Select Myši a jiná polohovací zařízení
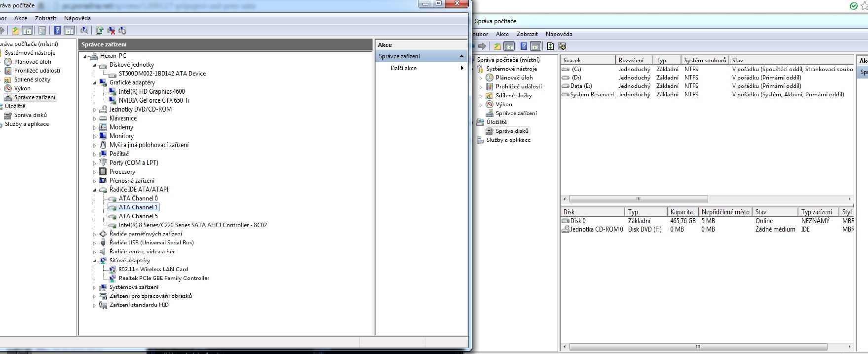The width and height of the screenshot is (868, 354). [149, 145]
